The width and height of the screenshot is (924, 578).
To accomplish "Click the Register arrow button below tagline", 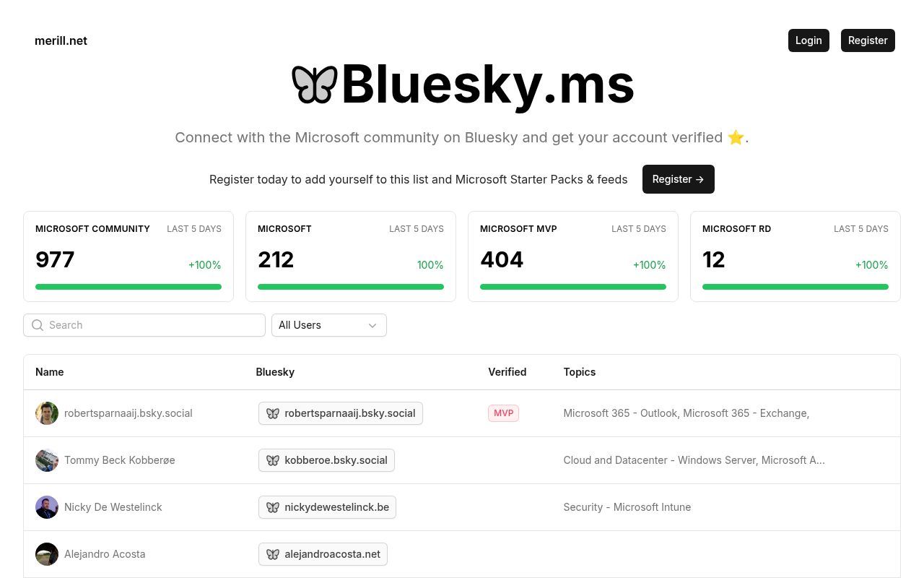I will pos(679,179).
